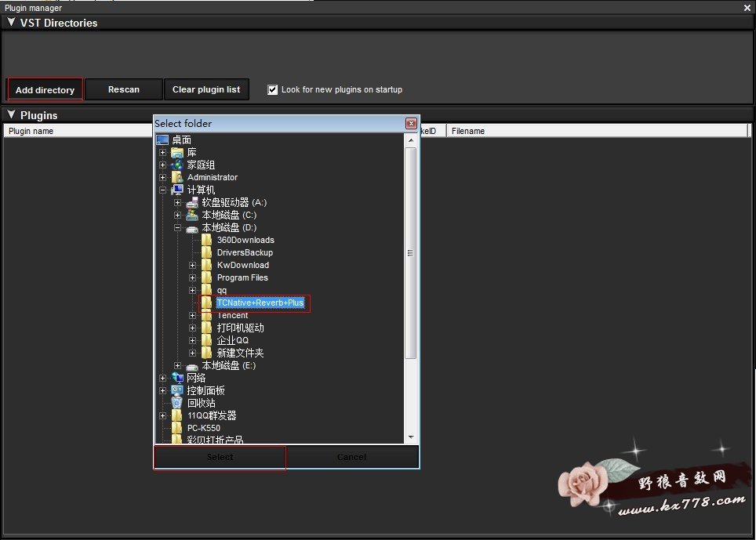Expand the 网络 network node
The height and width of the screenshot is (540, 756).
162,378
